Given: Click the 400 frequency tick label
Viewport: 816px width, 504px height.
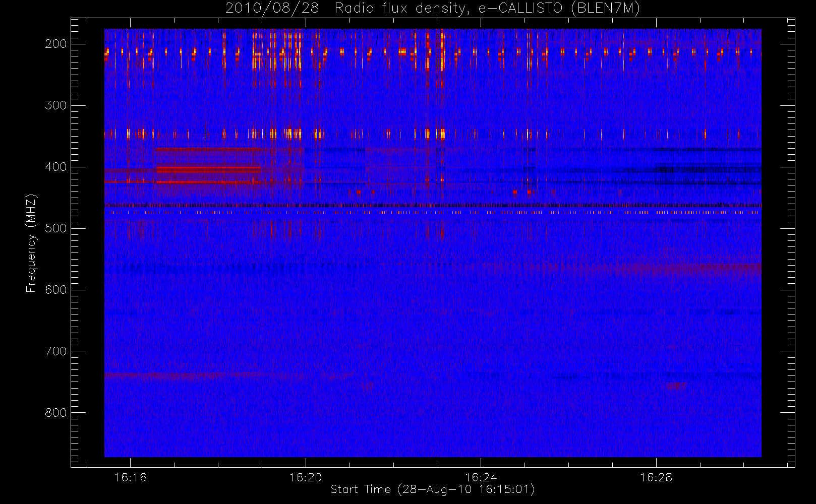Looking at the screenshot, I should click(56, 167).
